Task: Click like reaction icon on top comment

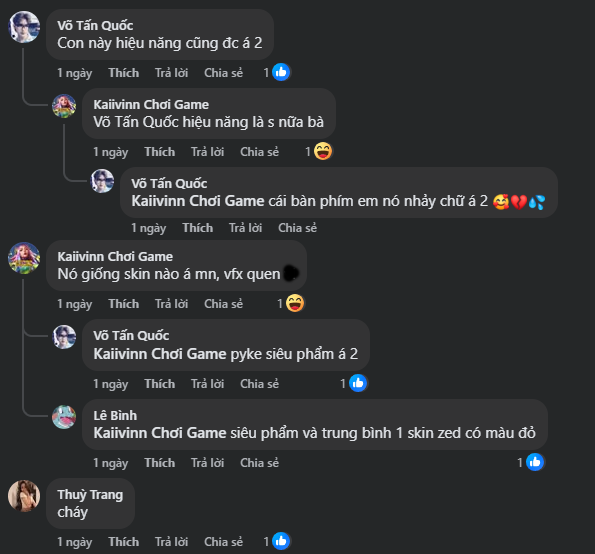Action: click(x=281, y=72)
